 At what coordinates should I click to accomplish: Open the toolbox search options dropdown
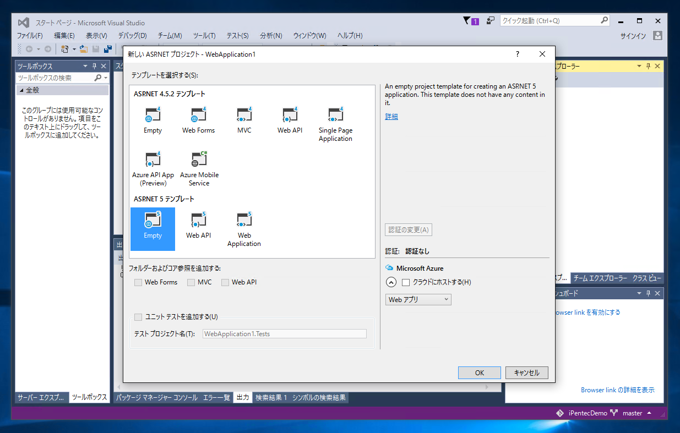[x=106, y=78]
